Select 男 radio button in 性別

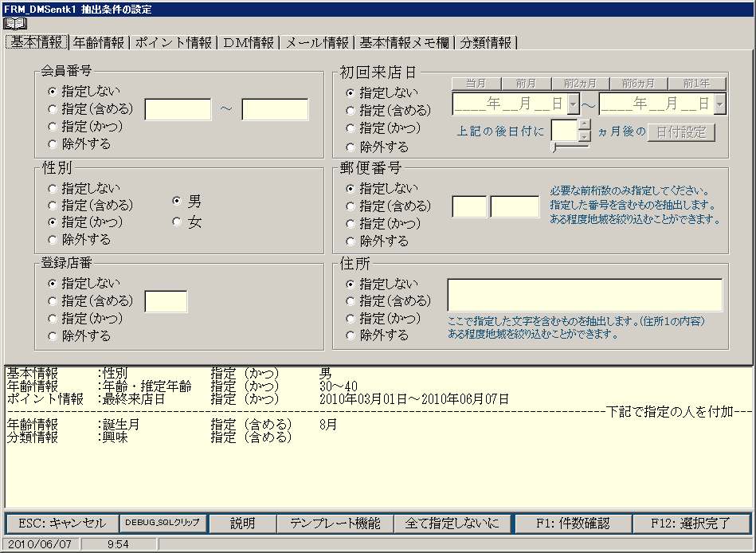[178, 202]
